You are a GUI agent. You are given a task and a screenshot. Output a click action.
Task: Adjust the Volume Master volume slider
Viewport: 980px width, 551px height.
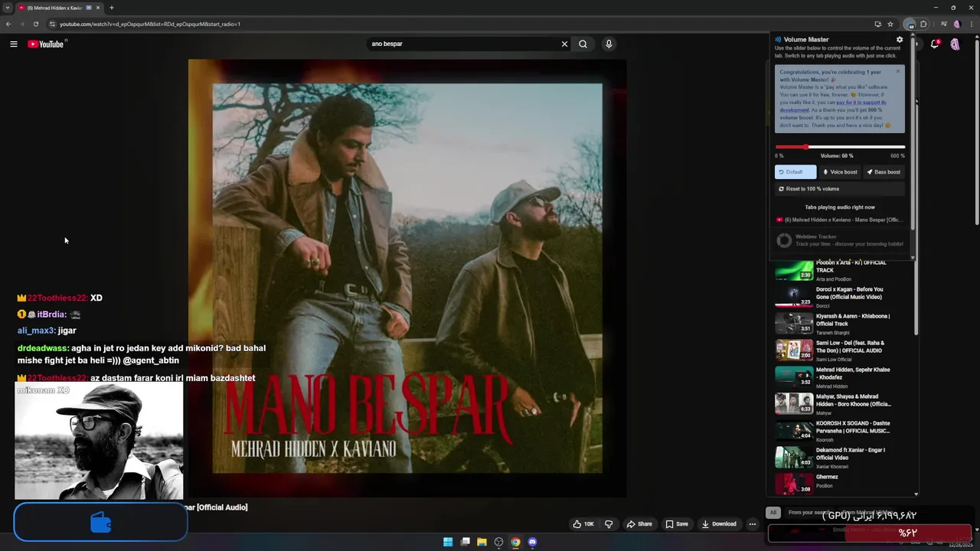[840, 147]
